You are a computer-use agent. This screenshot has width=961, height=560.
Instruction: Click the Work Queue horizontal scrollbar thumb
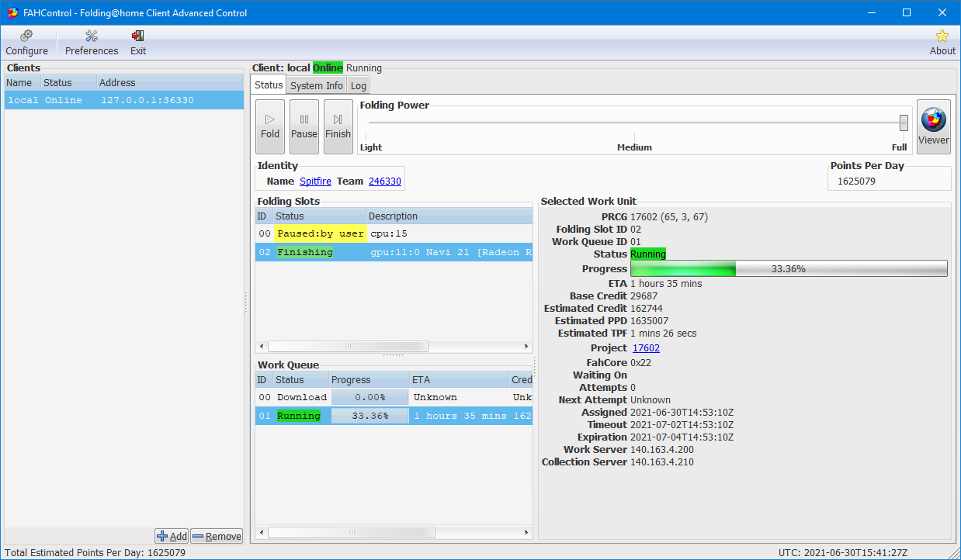(x=351, y=533)
